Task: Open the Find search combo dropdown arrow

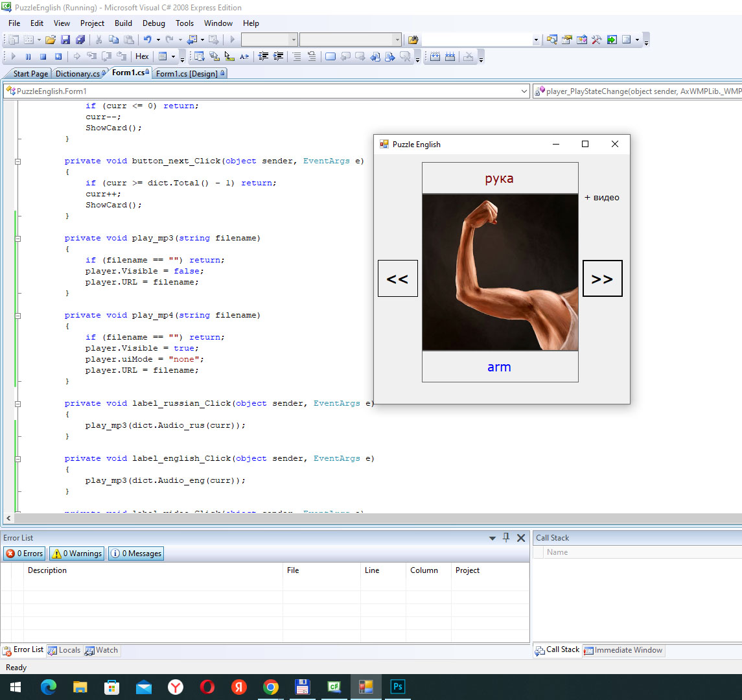Action: pos(536,40)
